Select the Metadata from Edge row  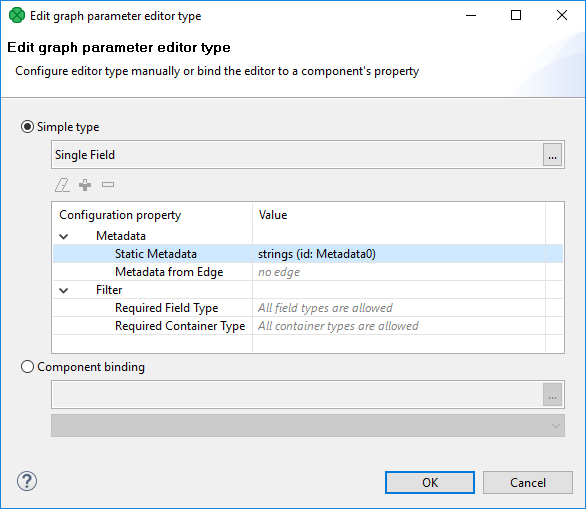click(x=308, y=272)
